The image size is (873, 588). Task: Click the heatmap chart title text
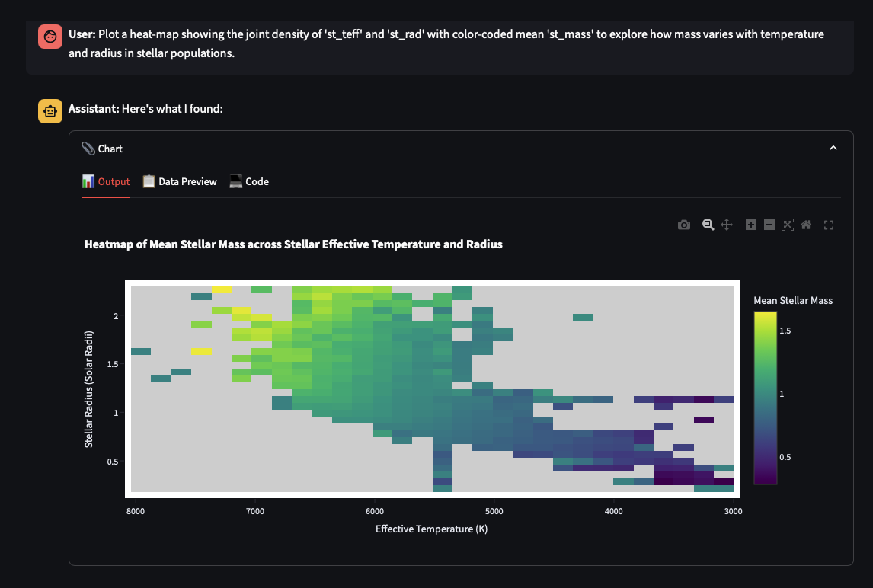tap(293, 244)
